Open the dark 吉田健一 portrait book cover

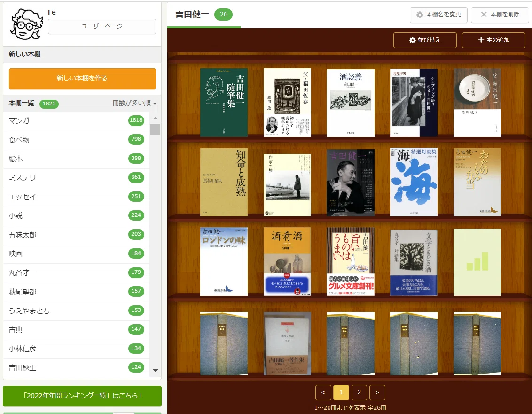[351, 183]
